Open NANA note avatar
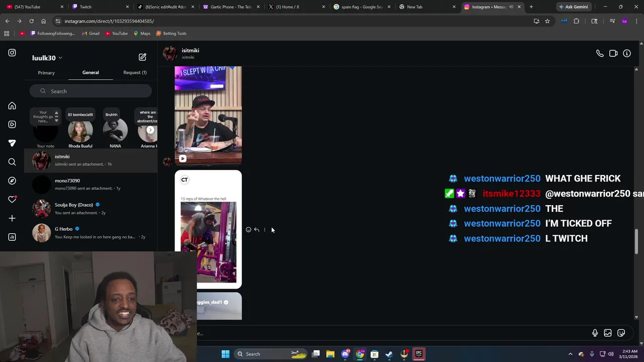644x362 pixels. click(115, 131)
